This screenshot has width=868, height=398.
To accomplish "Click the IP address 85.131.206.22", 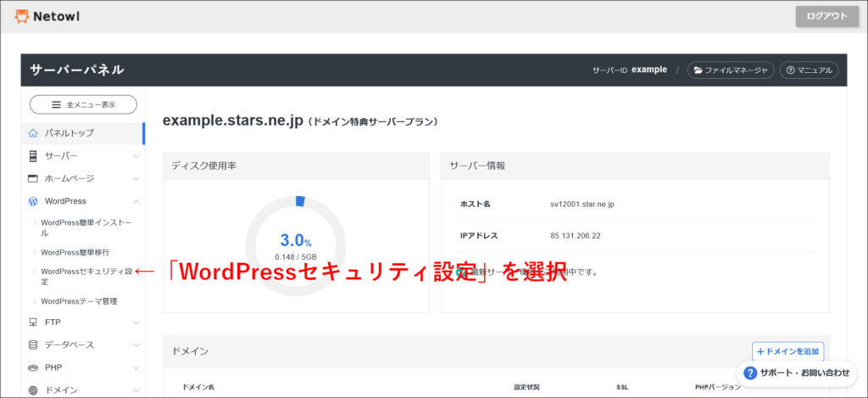I will point(576,236).
